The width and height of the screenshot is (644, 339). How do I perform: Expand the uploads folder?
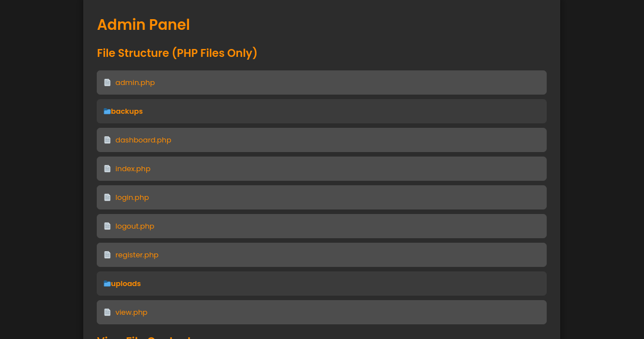[126, 284]
